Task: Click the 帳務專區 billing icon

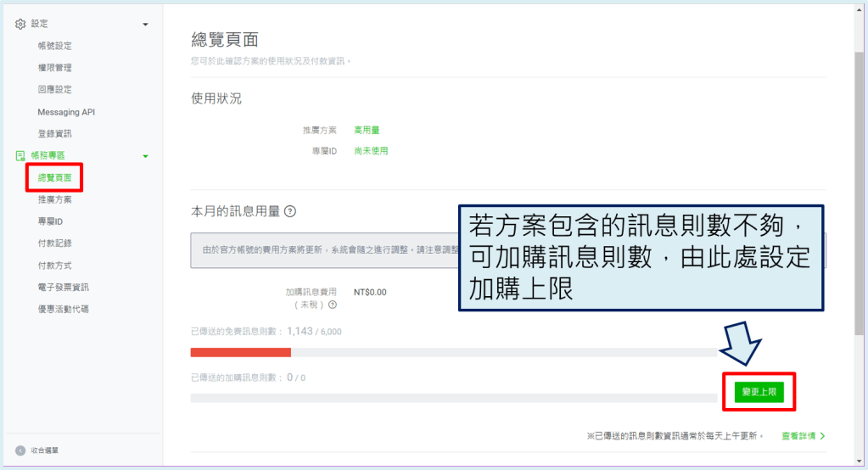Action: [20, 156]
